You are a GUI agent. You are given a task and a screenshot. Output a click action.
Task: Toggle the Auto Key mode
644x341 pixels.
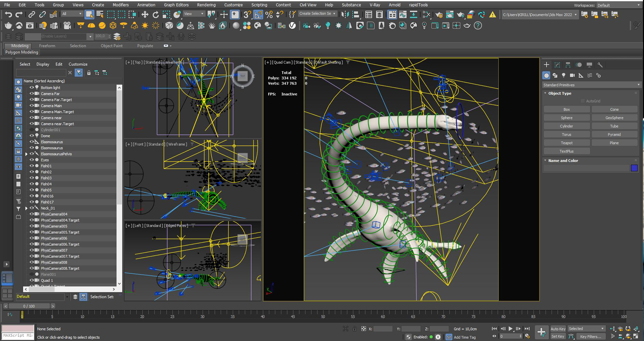pyautogui.click(x=558, y=329)
